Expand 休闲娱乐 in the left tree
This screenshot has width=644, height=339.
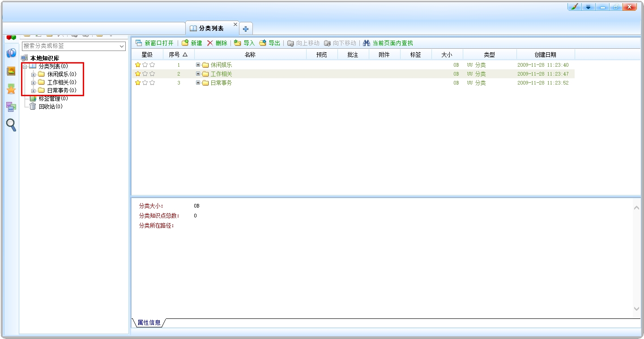point(34,75)
